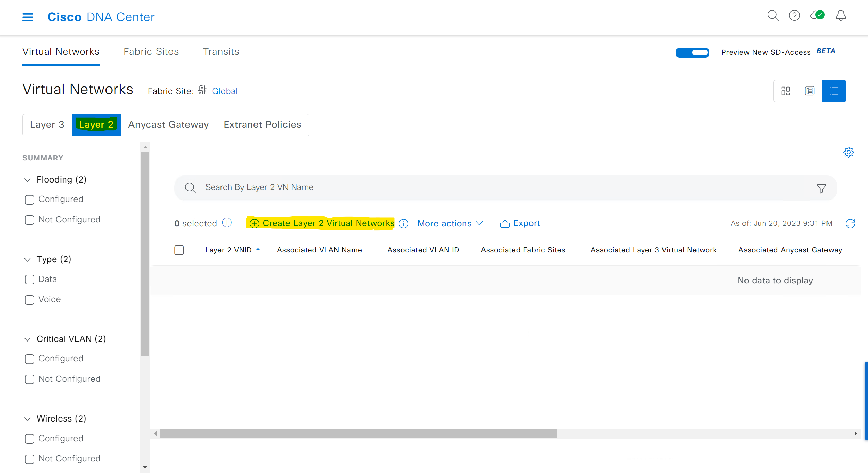This screenshot has height=476, width=868.
Task: Check the Voice type checkbox
Action: click(30, 300)
